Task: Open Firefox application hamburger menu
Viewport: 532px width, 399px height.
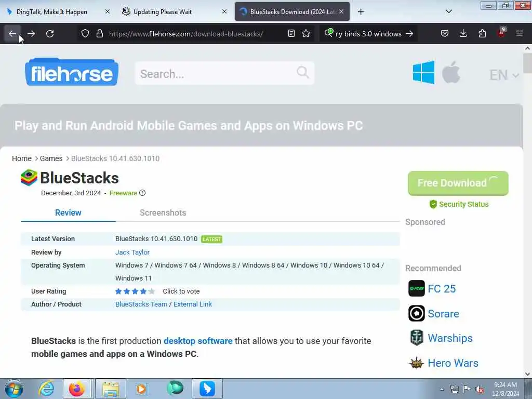Action: click(x=520, y=34)
